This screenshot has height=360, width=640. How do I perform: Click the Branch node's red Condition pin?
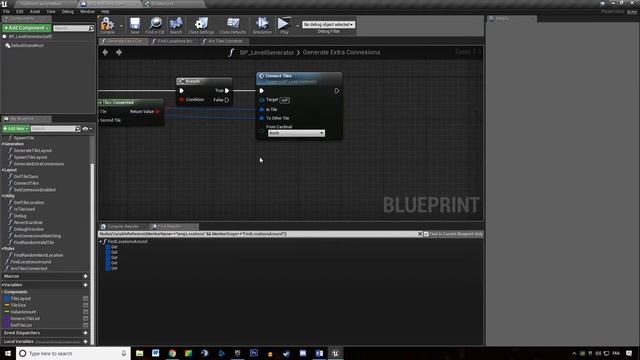(182, 100)
